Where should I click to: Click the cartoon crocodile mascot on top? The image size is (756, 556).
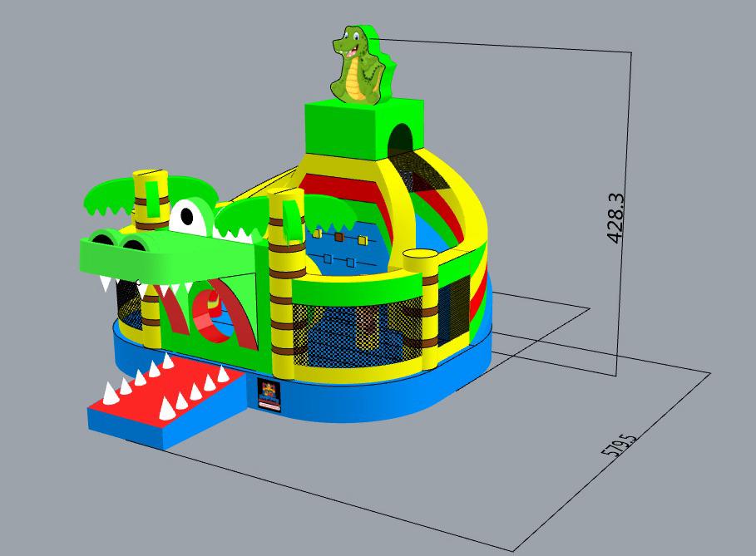point(363,64)
